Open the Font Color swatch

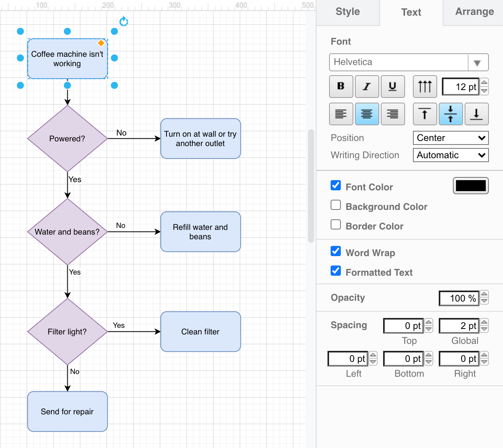[470, 186]
